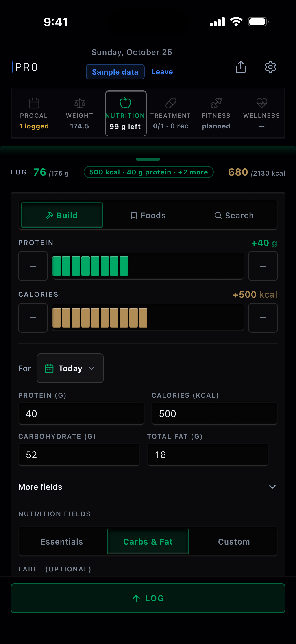Tap the share/export icon
The width and height of the screenshot is (296, 644).
pyautogui.click(x=241, y=67)
